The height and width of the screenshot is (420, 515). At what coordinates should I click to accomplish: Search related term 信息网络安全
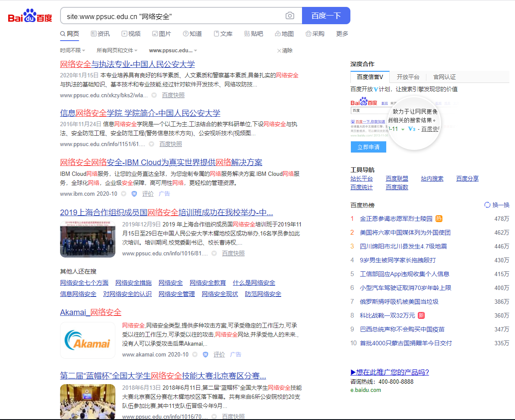pos(78,294)
